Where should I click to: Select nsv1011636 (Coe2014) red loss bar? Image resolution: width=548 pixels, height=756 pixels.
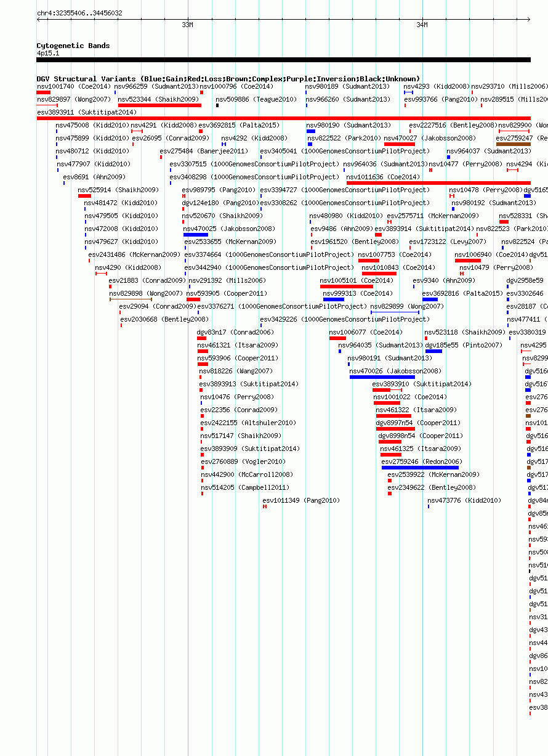[438, 183]
